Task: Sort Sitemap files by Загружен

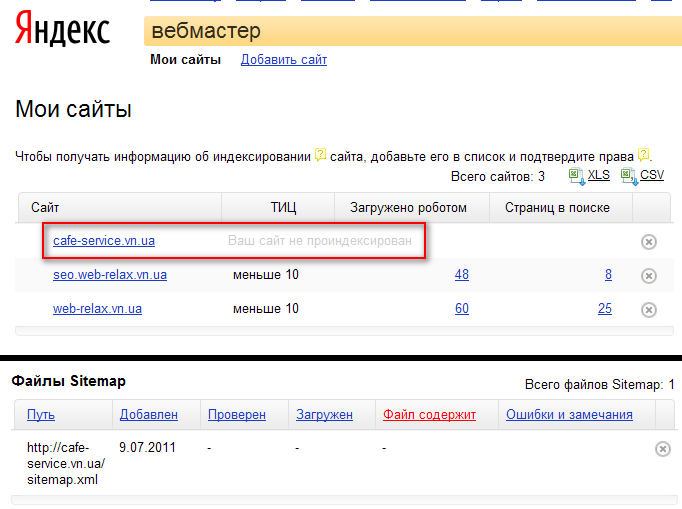Action: coord(324,415)
